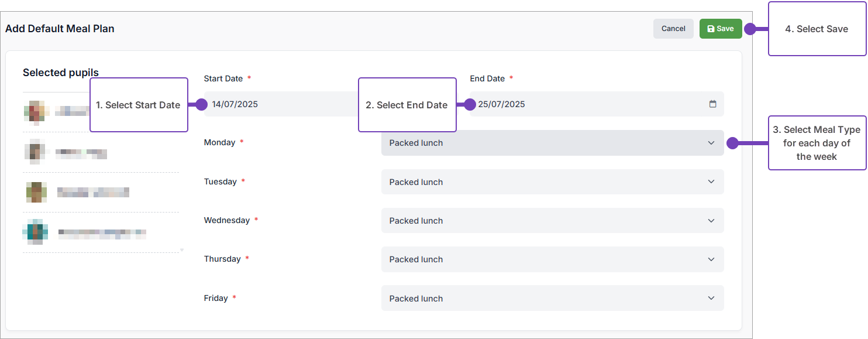This screenshot has height=339, width=868.
Task: Click the End Date input field
Action: (585, 104)
